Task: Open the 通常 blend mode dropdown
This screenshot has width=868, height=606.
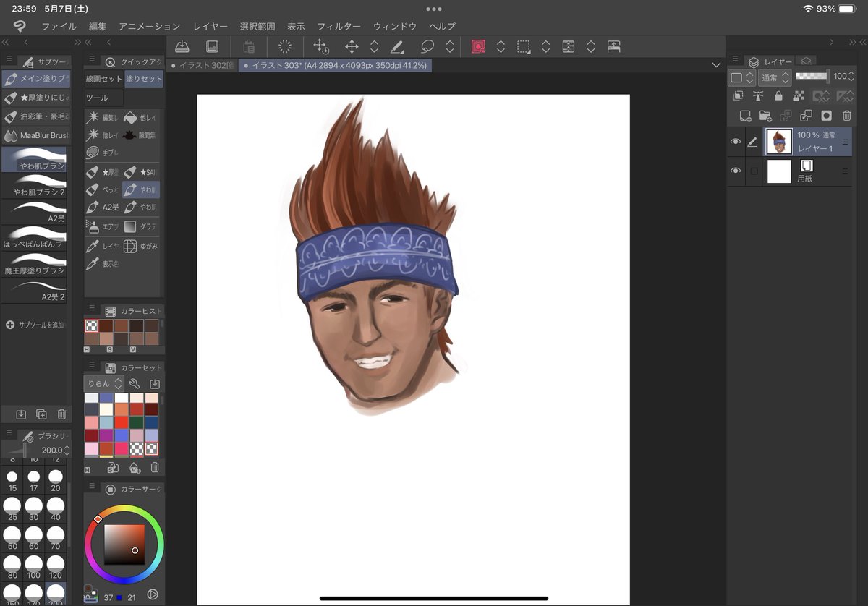Action: [x=775, y=77]
